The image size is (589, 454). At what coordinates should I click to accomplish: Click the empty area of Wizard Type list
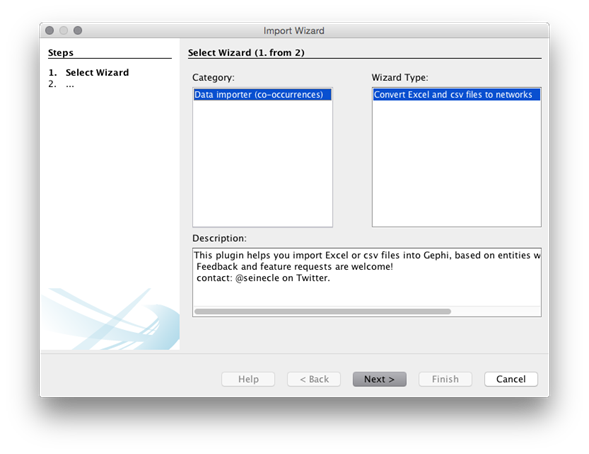tap(456, 163)
